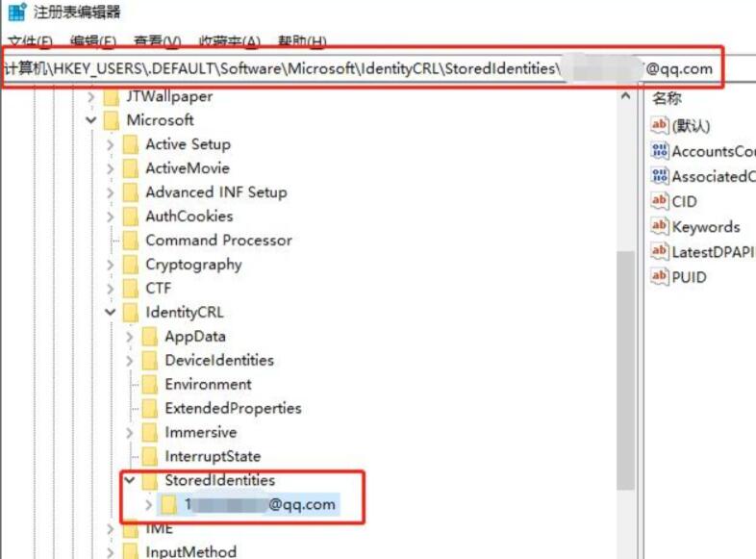Click the tree pane scroll-up arrow
Image resolution: width=756 pixels, height=559 pixels.
click(x=625, y=97)
